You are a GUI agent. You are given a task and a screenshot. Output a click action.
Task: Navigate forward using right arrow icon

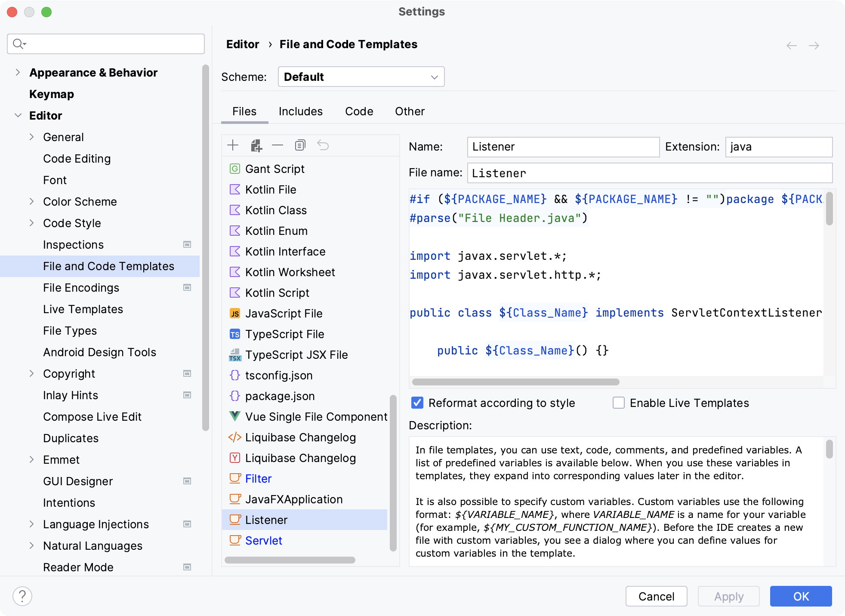click(814, 45)
